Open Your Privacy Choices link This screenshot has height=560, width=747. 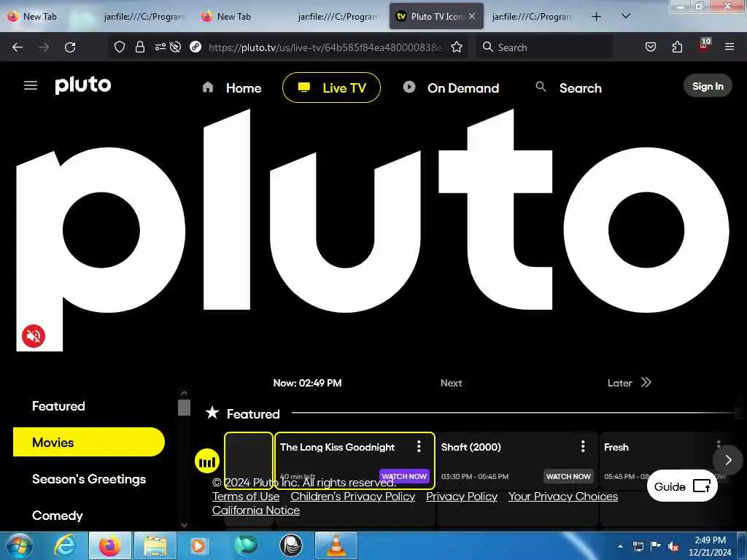[x=563, y=497]
